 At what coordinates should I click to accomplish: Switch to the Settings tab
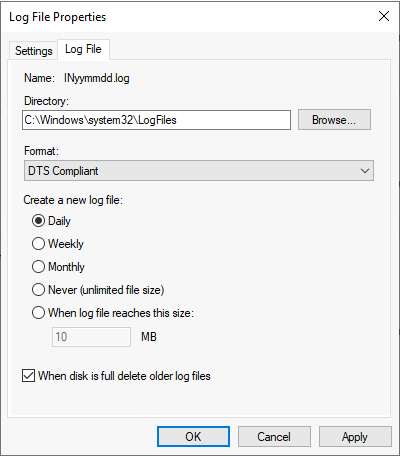click(33, 51)
